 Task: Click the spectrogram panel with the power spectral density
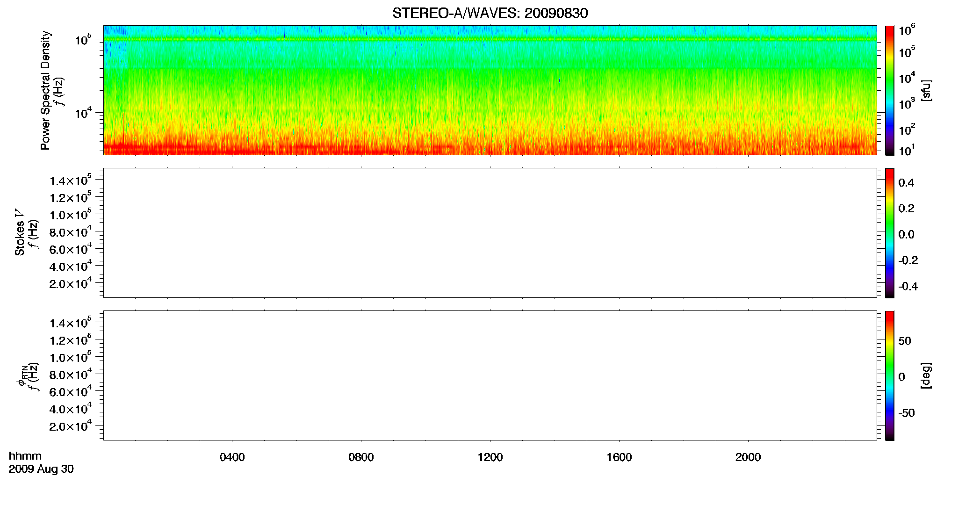[490, 90]
